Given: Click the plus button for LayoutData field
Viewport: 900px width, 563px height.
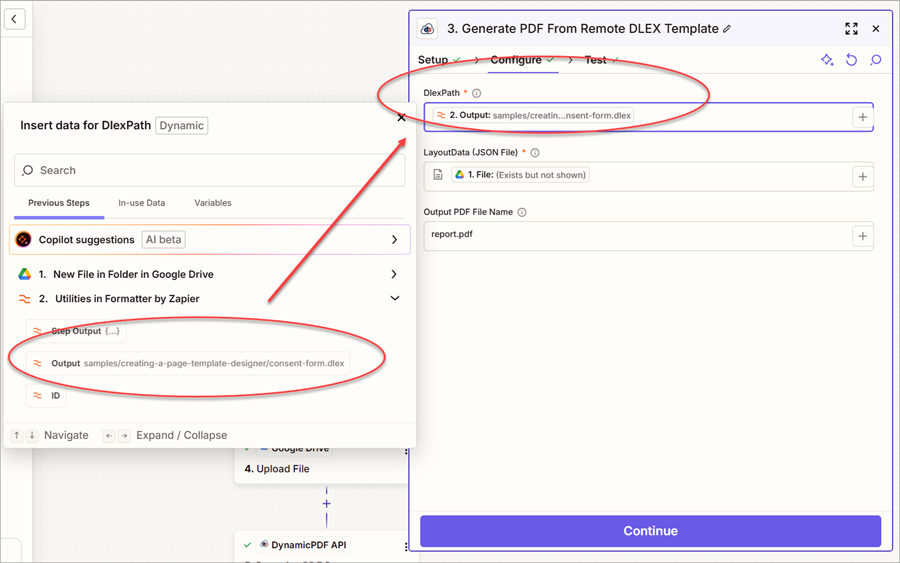Looking at the screenshot, I should (862, 177).
